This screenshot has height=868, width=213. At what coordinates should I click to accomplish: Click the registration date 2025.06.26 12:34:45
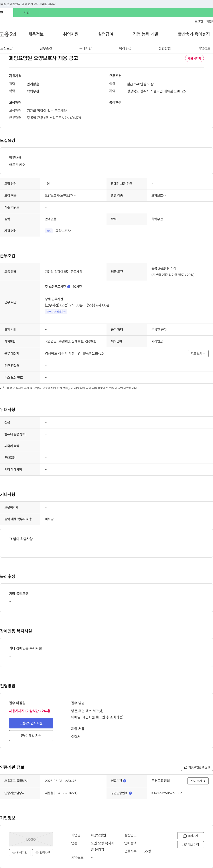(x=61, y=781)
